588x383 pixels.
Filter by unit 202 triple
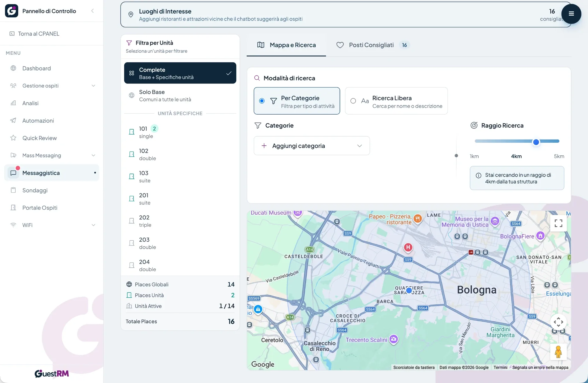click(180, 221)
